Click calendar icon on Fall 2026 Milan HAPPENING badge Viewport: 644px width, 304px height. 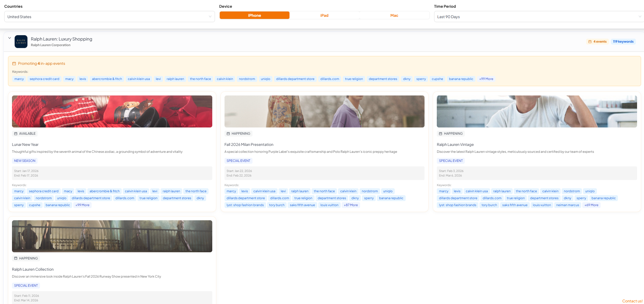(x=228, y=134)
